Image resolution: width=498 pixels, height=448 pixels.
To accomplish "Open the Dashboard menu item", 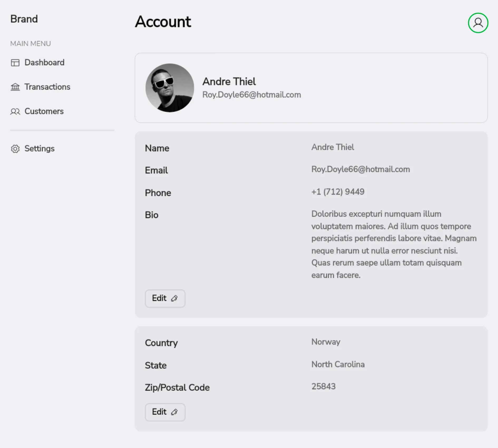I will tap(44, 63).
